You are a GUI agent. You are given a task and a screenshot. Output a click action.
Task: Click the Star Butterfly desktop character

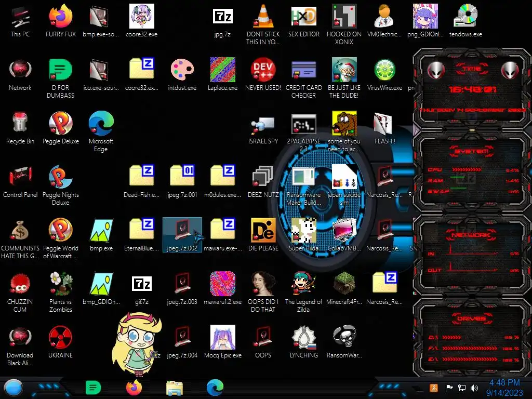[137, 343]
